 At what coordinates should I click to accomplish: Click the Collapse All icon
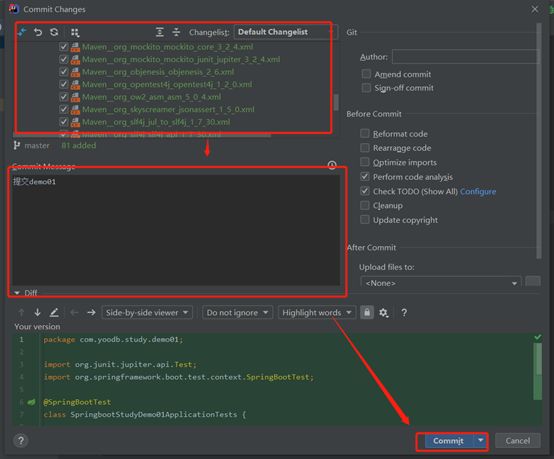coord(176,32)
